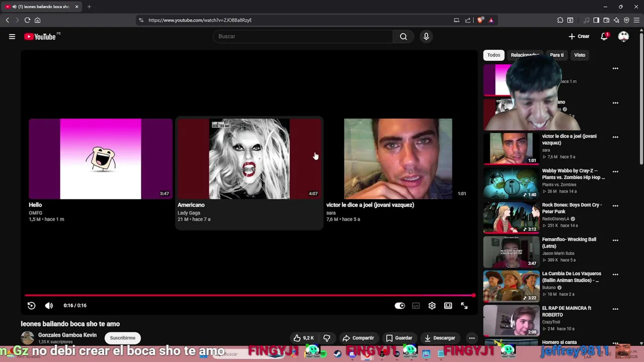Screen dimensions: 644x362
Task: Play the Americano Lady Gaga endscreen thumbnail
Action: [249, 159]
